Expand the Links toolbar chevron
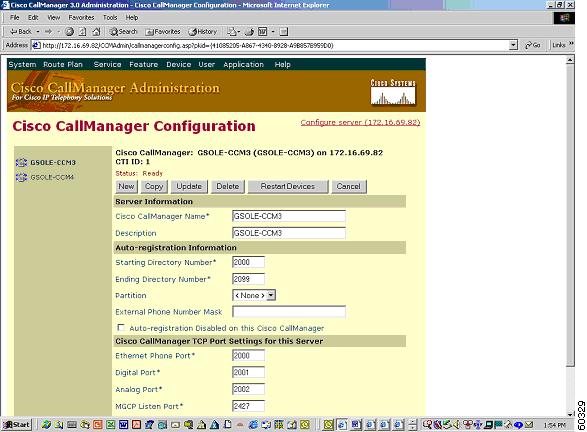The width and height of the screenshot is (587, 432). click(571, 44)
